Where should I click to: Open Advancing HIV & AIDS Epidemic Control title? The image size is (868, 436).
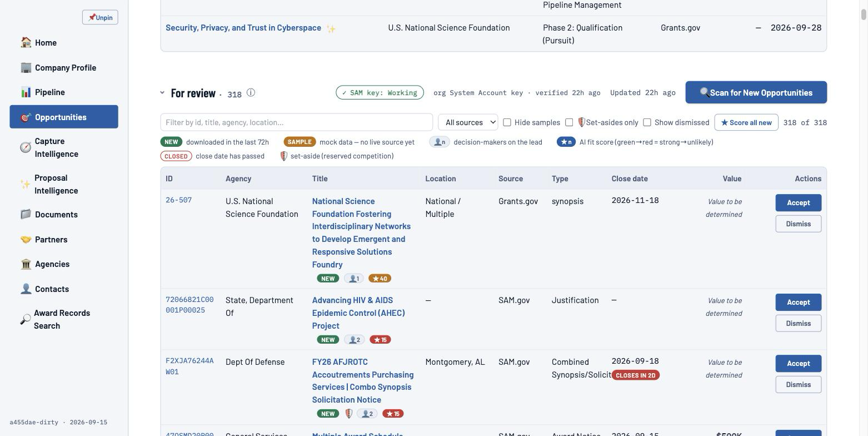[358, 313]
